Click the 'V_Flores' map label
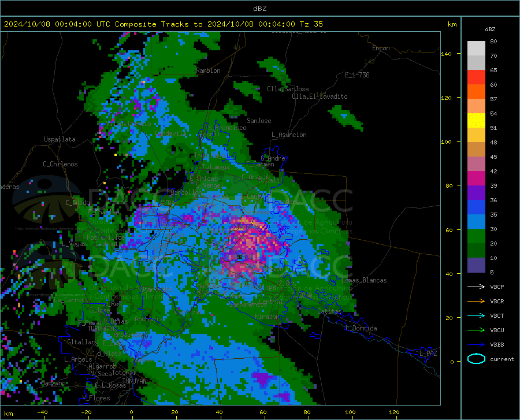 click(96, 398)
